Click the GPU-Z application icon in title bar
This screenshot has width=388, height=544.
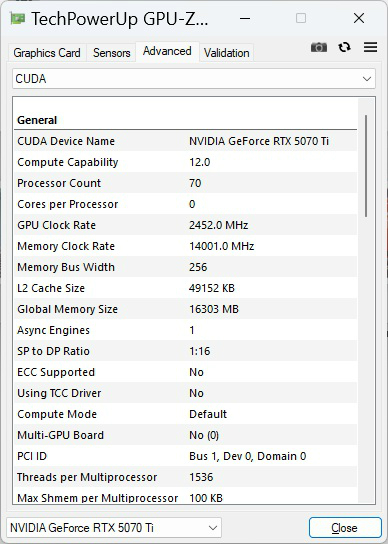[x=18, y=18]
